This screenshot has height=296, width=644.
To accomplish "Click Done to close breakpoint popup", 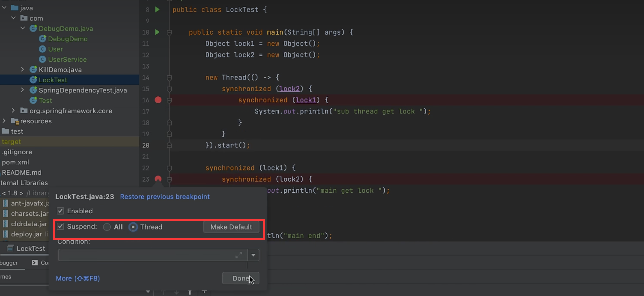I will coord(240,278).
